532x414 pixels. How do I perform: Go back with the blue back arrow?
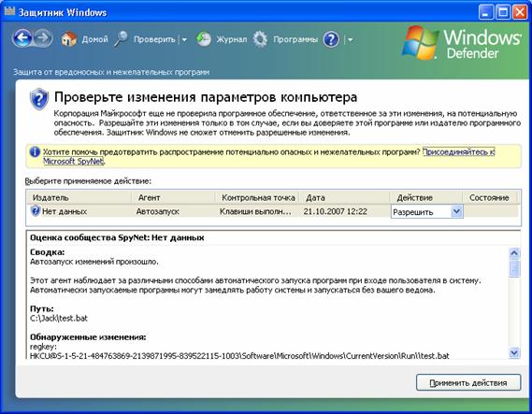coord(22,38)
